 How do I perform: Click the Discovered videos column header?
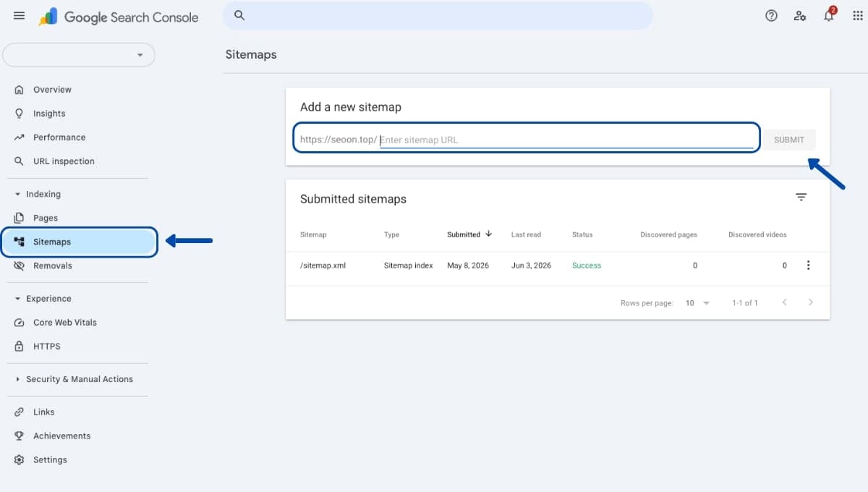(757, 234)
